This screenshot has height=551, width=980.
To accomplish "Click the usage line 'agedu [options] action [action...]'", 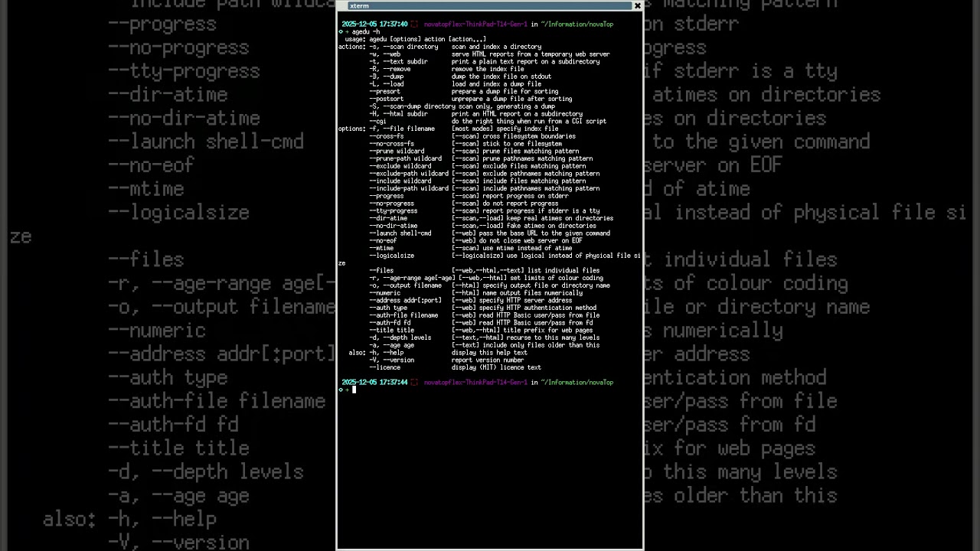I will click(x=427, y=39).
